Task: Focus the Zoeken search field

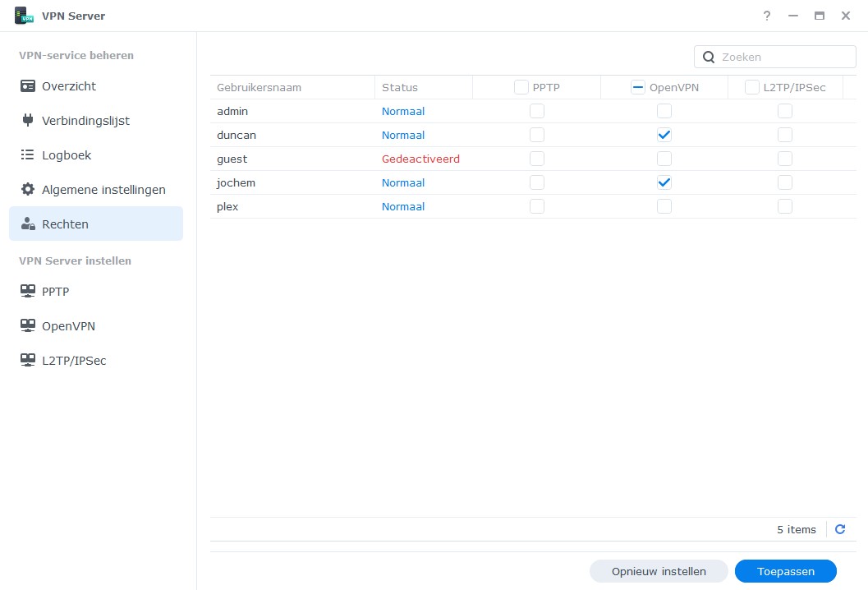Action: tap(775, 57)
